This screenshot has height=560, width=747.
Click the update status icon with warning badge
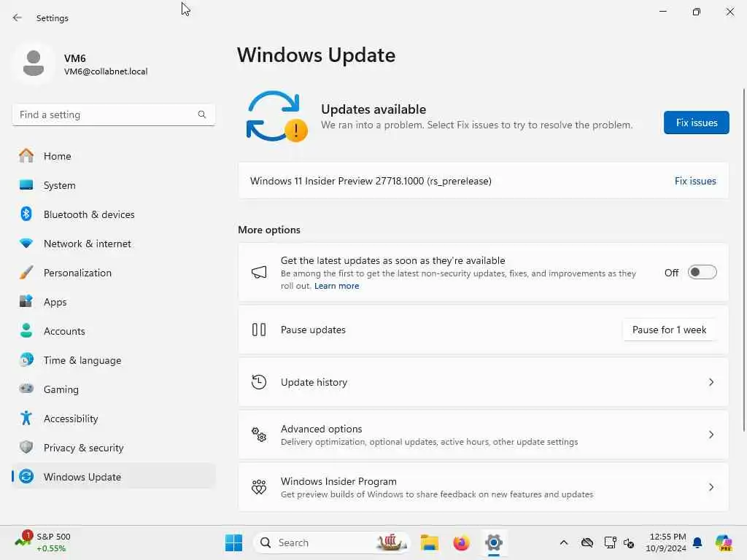point(276,117)
